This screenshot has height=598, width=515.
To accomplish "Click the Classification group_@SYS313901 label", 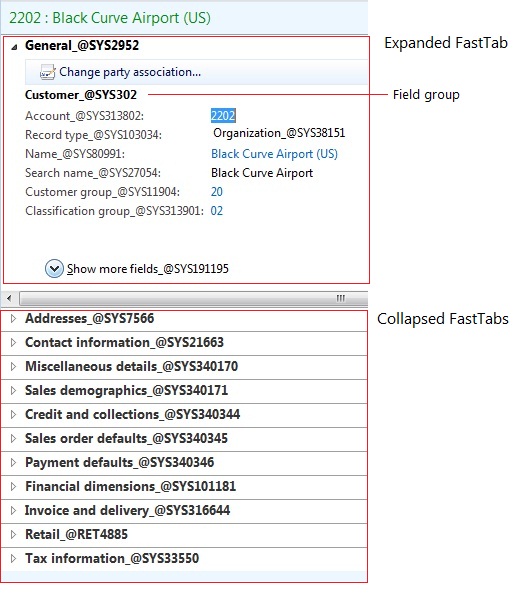I will pyautogui.click(x=114, y=211).
